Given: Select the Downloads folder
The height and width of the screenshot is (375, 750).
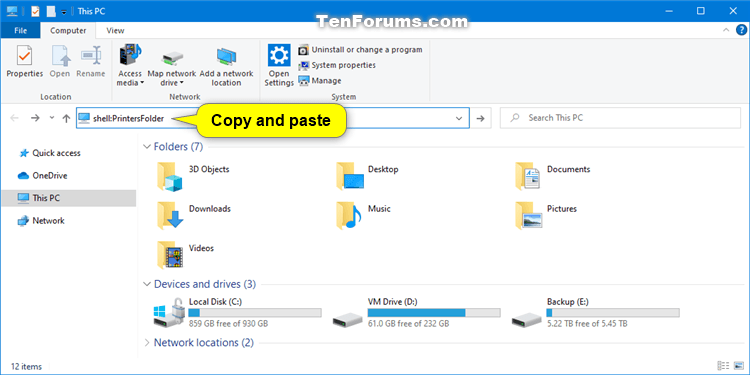Looking at the screenshot, I should coord(194,216).
